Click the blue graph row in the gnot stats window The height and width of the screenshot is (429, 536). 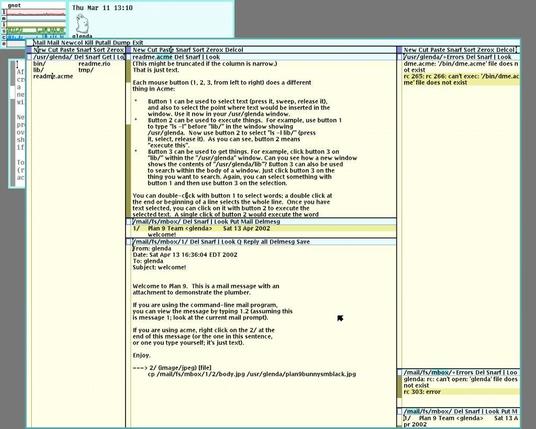[36, 37]
